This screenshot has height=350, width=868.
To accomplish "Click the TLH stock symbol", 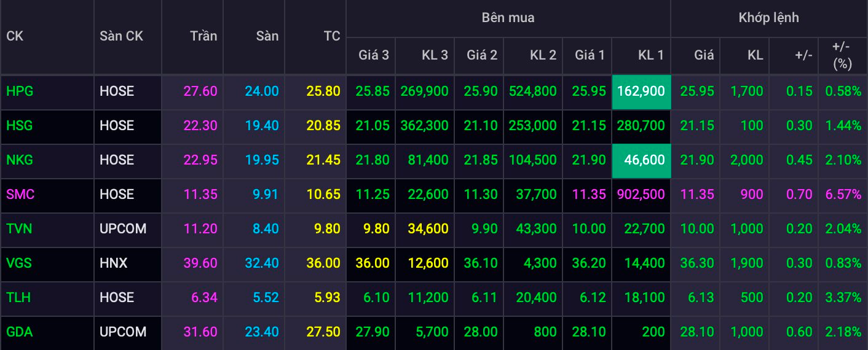I will [18, 298].
